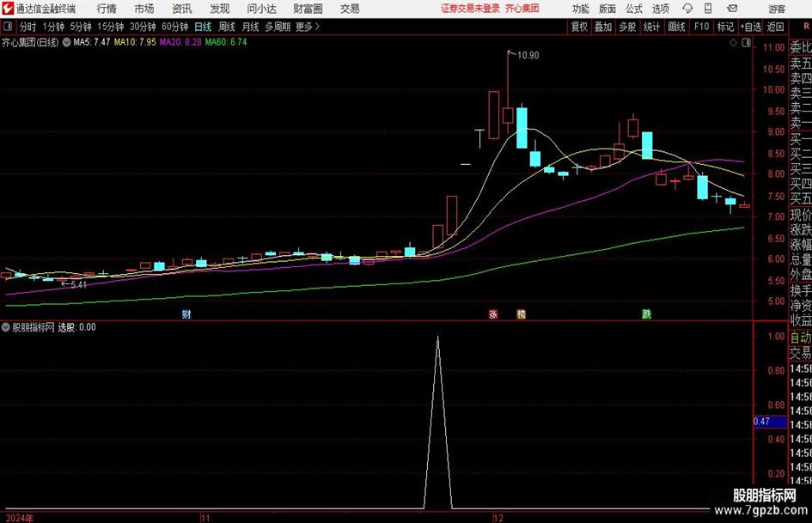Expand the 股朋指标网 sub-indicator dropdown
812x523 pixels.
[6, 327]
